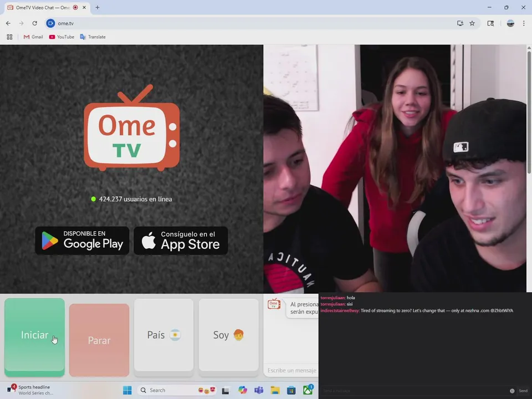
Task: Bookmark this page with the star icon
Action: point(472,23)
